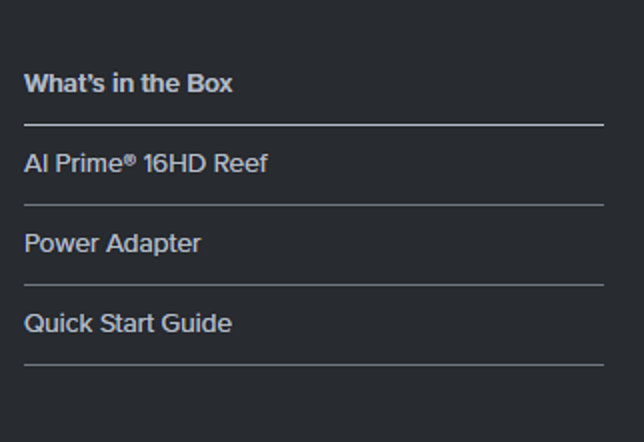The width and height of the screenshot is (644, 442).
Task: Click the divider line below AI Prime 16HD Reef
Action: (x=314, y=205)
